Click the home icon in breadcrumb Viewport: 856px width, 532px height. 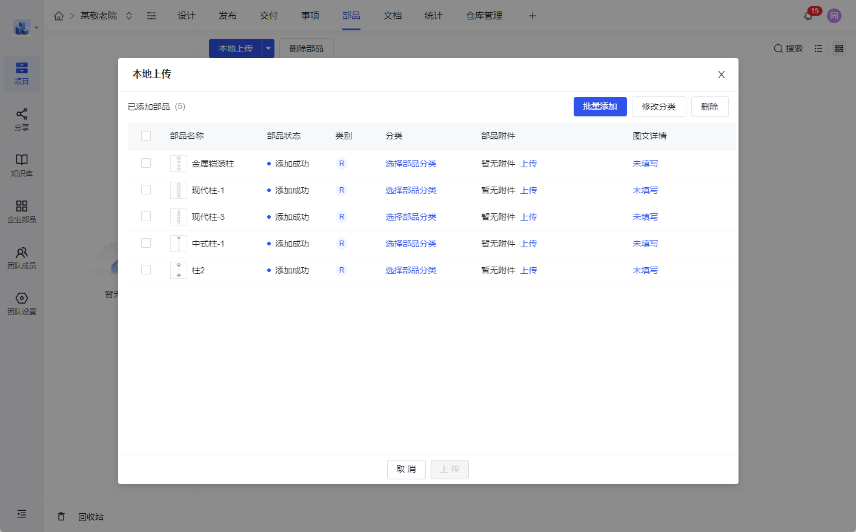coord(59,16)
